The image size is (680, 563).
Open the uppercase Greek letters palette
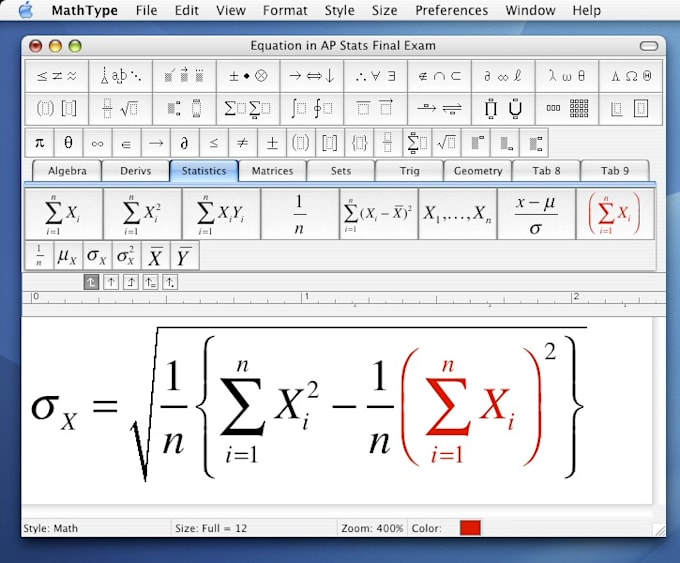[x=631, y=76]
